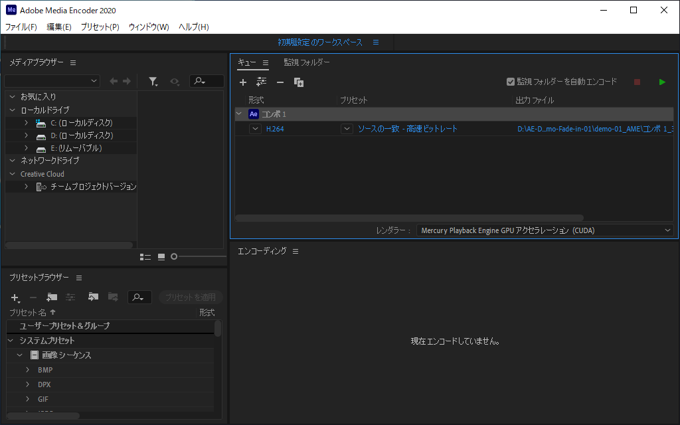Click the Preset Browser vertical scrollbar

click(x=218, y=328)
